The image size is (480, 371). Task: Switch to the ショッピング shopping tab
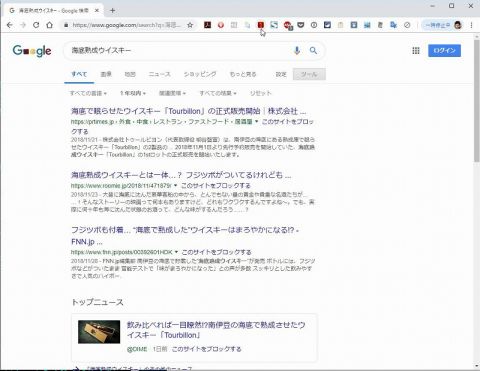200,74
